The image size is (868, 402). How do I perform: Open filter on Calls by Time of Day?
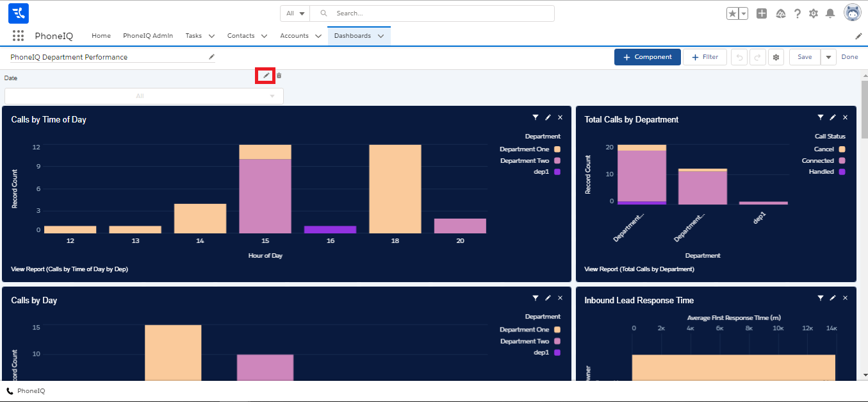point(535,118)
